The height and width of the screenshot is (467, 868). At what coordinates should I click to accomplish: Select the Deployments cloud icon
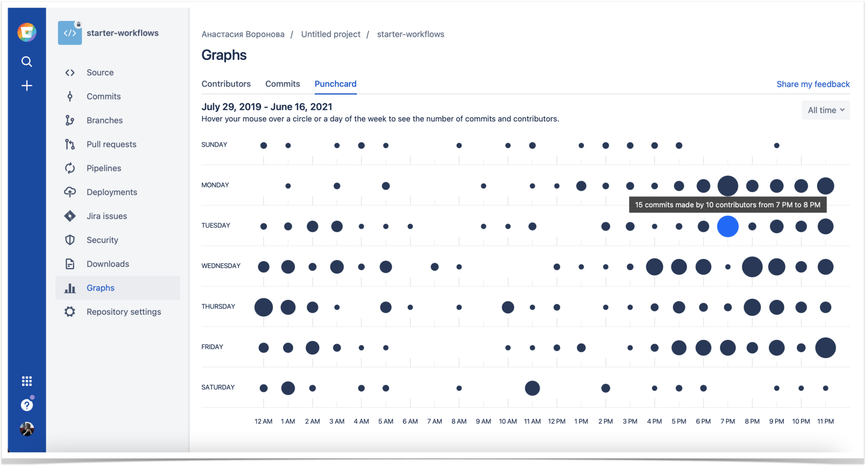click(x=70, y=192)
